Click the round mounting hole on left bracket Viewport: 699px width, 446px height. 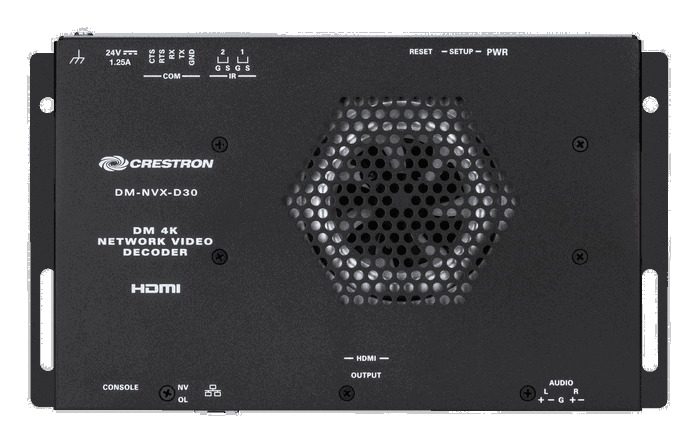click(x=46, y=105)
